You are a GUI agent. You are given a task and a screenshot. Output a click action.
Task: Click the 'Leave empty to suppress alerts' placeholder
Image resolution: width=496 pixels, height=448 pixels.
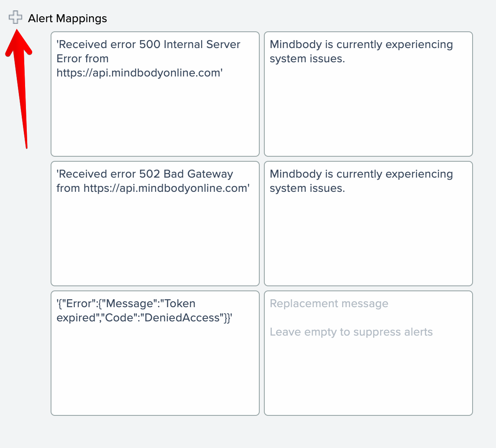pyautogui.click(x=351, y=332)
